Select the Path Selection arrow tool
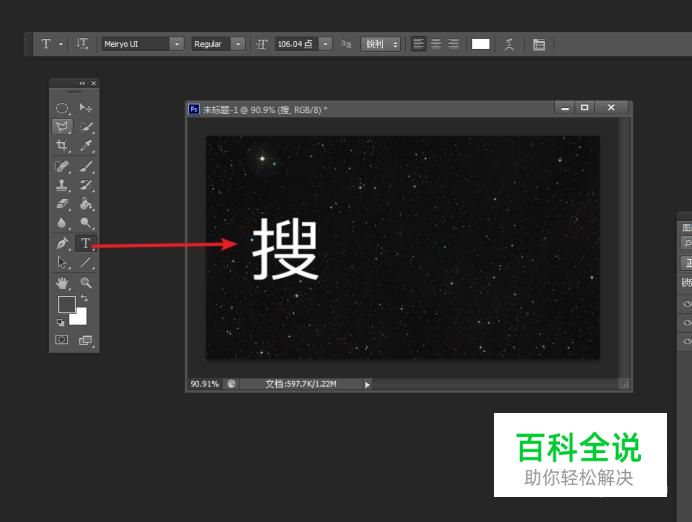The width and height of the screenshot is (692, 522). (x=62, y=262)
